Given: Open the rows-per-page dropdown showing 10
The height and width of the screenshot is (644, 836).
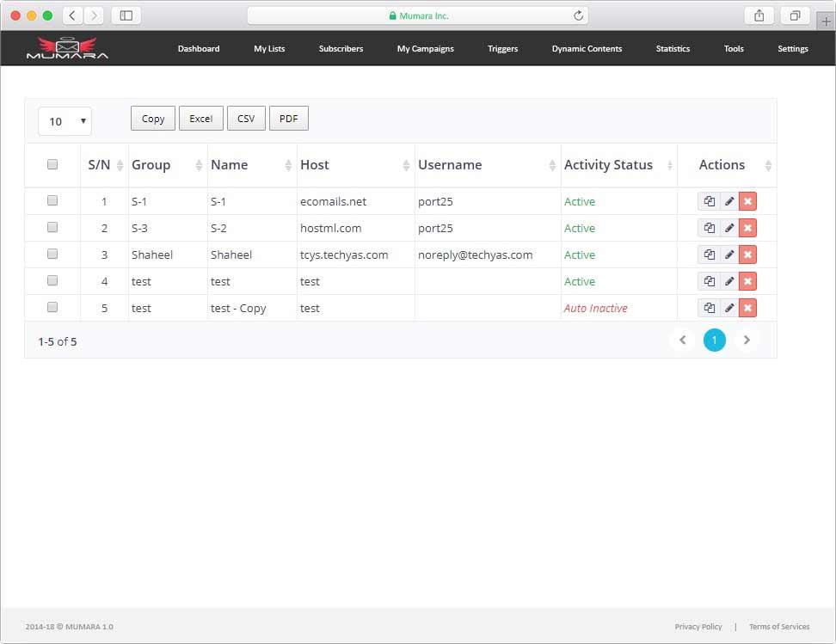Looking at the screenshot, I should pyautogui.click(x=64, y=121).
